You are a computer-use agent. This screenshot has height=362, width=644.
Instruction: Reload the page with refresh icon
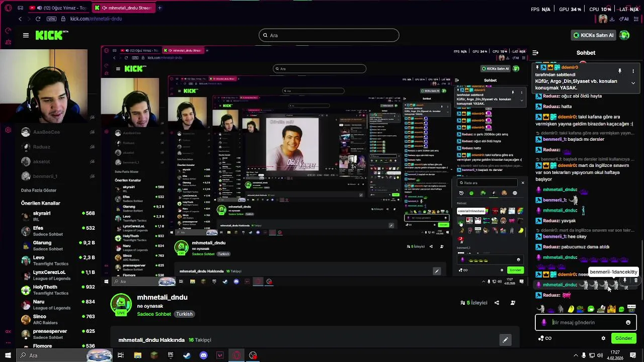click(38, 19)
